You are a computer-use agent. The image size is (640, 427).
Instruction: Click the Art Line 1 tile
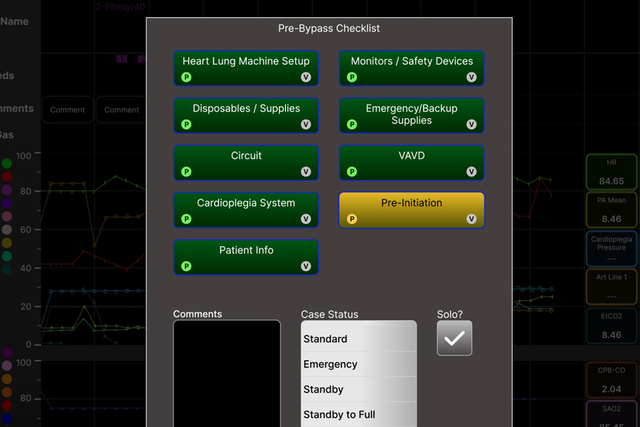pos(611,287)
